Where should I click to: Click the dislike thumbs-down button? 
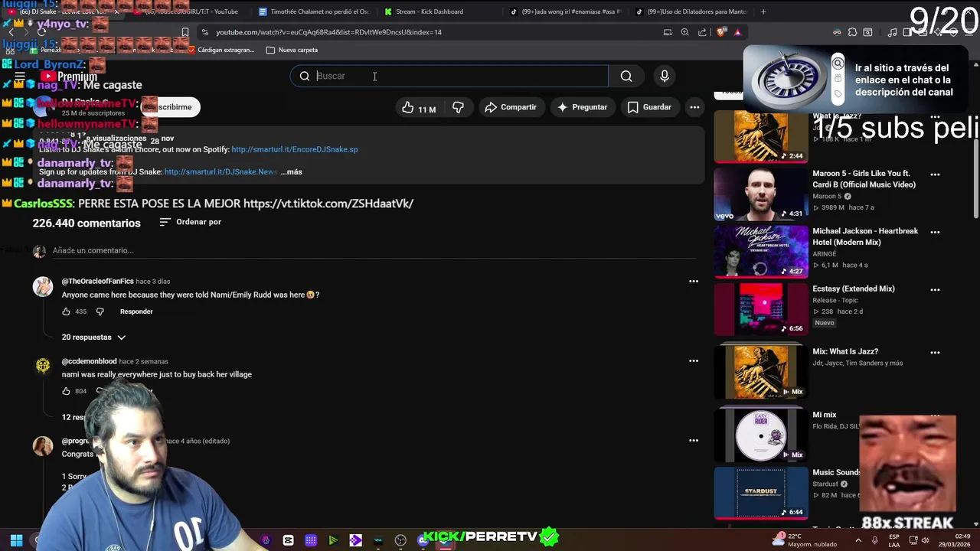click(458, 107)
